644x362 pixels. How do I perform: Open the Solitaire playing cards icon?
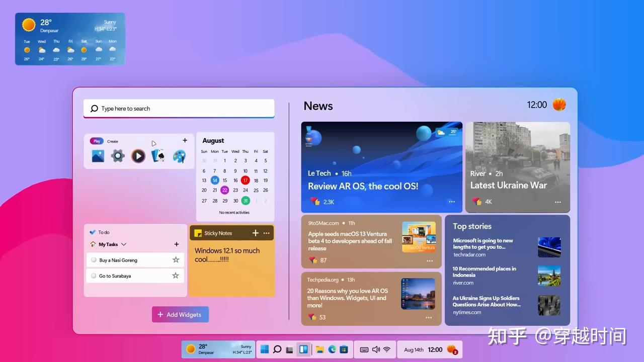pos(158,156)
